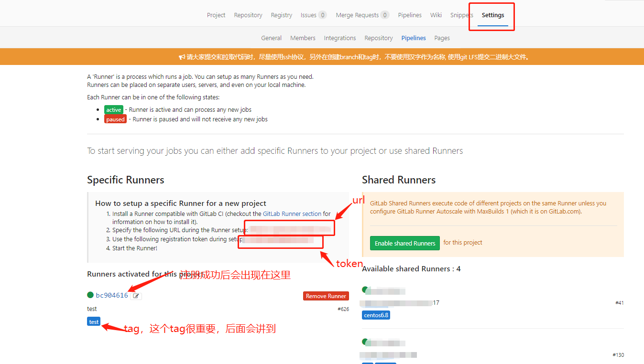The width and height of the screenshot is (644, 364).
Task: Go to the Registry tab
Action: click(x=281, y=15)
